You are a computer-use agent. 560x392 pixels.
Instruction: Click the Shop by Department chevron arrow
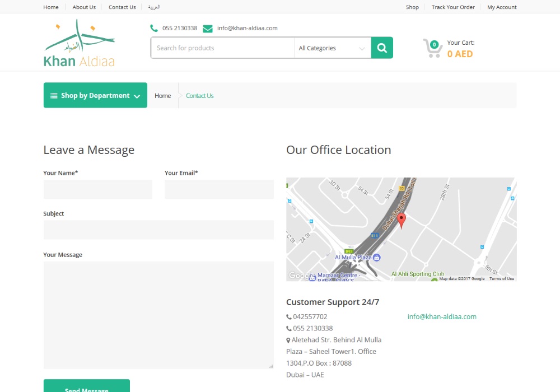(x=137, y=96)
